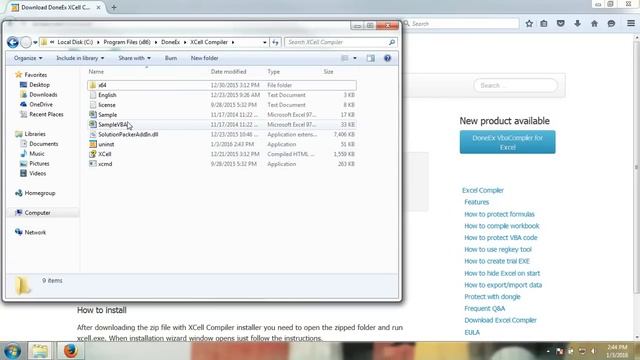Click File Explorer taskbar icon
The image size is (640, 360).
tap(40, 351)
